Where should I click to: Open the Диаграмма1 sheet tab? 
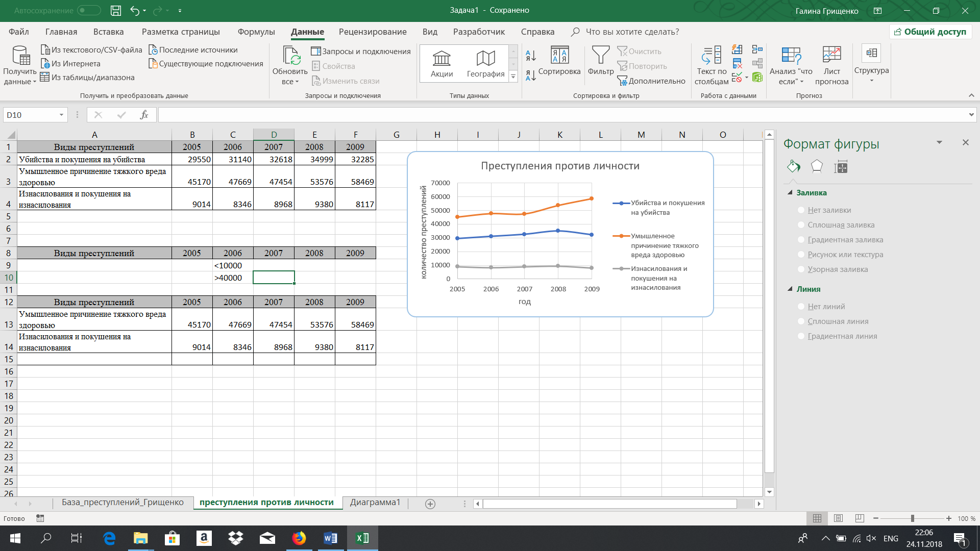coord(375,503)
